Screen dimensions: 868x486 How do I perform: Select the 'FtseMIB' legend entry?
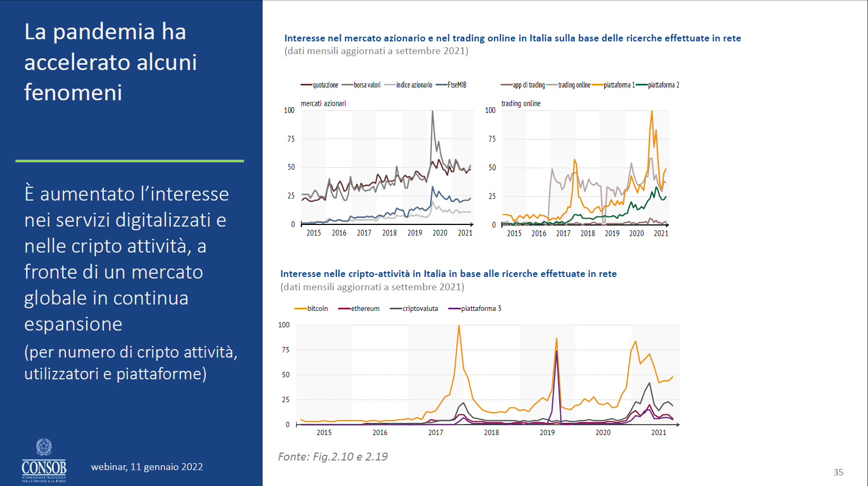tap(451, 85)
